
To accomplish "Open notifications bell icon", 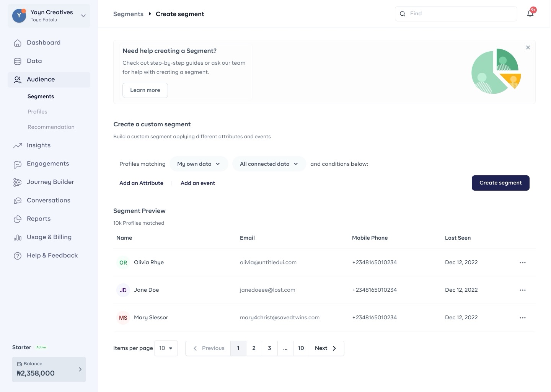I will (530, 14).
